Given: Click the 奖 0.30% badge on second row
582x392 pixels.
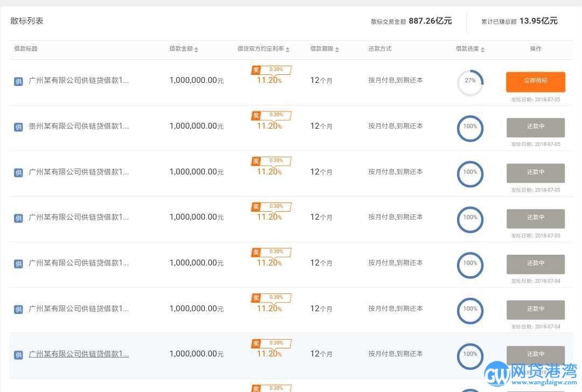Looking at the screenshot, I should tap(271, 115).
